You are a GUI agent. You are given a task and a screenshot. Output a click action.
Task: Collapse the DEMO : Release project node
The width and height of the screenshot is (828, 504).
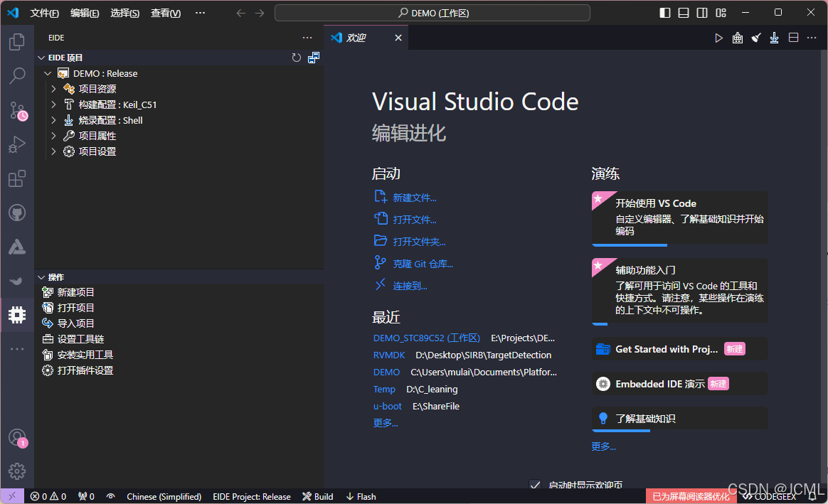click(48, 73)
